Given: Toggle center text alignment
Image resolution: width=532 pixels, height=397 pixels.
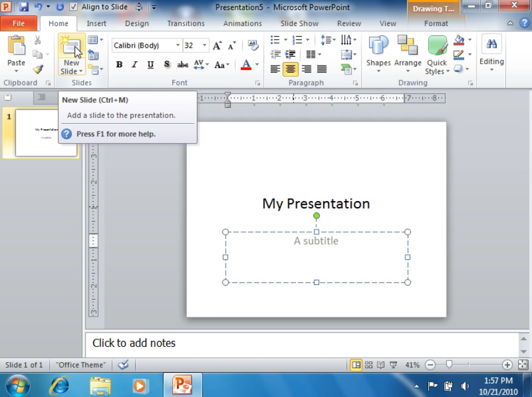Looking at the screenshot, I should coord(290,69).
